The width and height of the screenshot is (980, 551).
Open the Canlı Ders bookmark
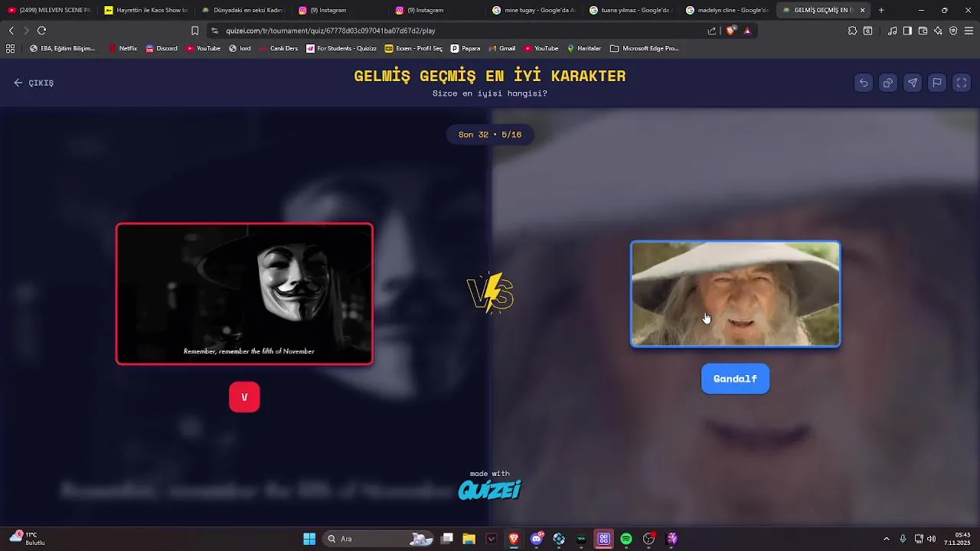[x=278, y=48]
